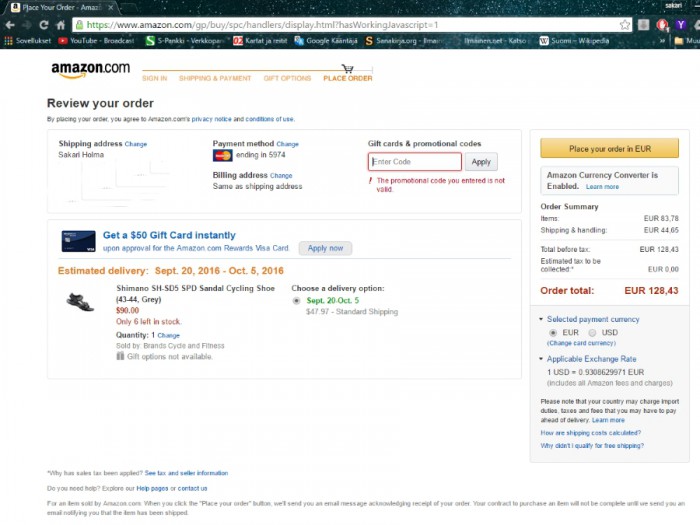The image size is (700, 525).
Task: Click the Shimano SH-SD5 product title
Action: [x=195, y=294]
